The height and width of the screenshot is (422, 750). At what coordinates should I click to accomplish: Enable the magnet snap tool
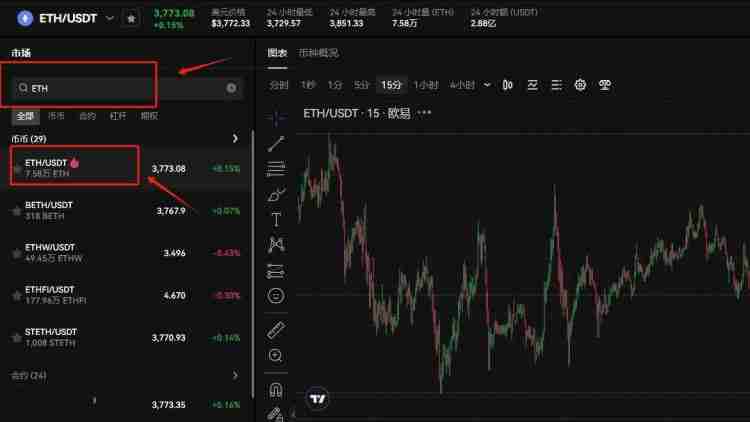pyautogui.click(x=276, y=389)
